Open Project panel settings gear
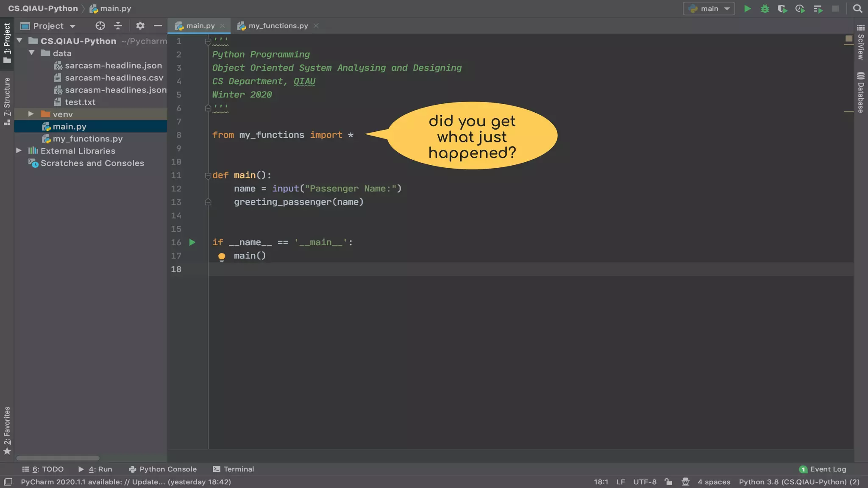Viewport: 868px width, 488px height. point(140,26)
